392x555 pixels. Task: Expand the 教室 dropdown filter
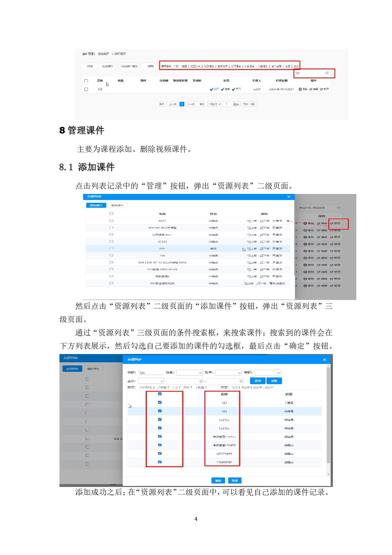click(228, 373)
